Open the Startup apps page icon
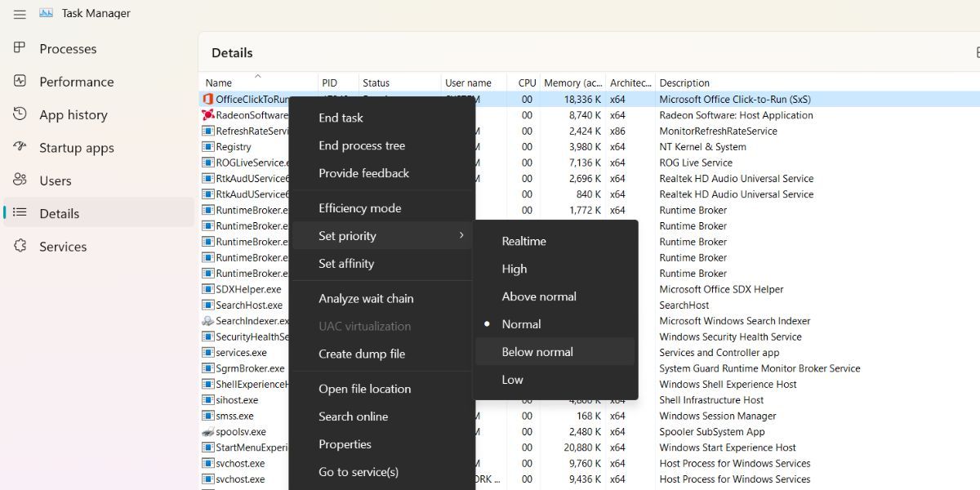The width and height of the screenshot is (980, 490). [x=20, y=147]
